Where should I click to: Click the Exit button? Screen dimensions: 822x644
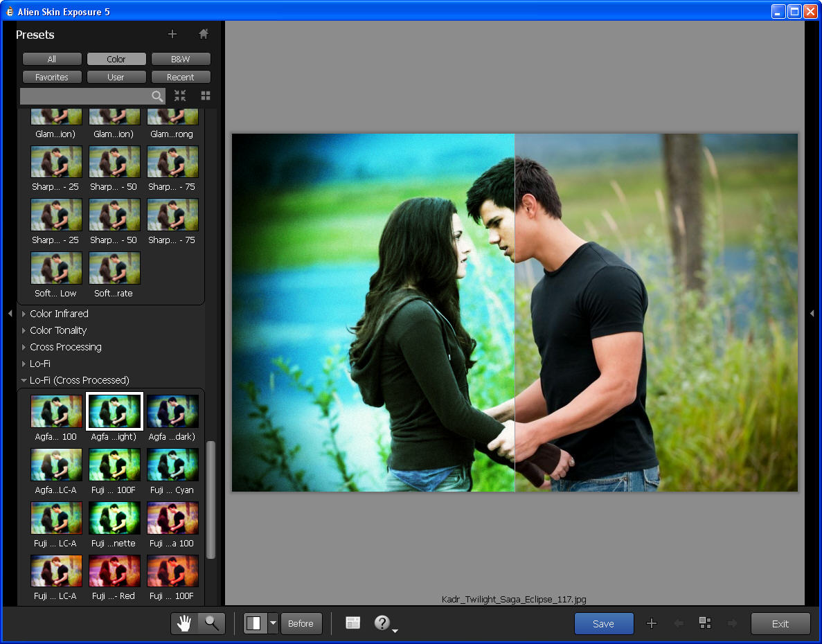(x=780, y=623)
